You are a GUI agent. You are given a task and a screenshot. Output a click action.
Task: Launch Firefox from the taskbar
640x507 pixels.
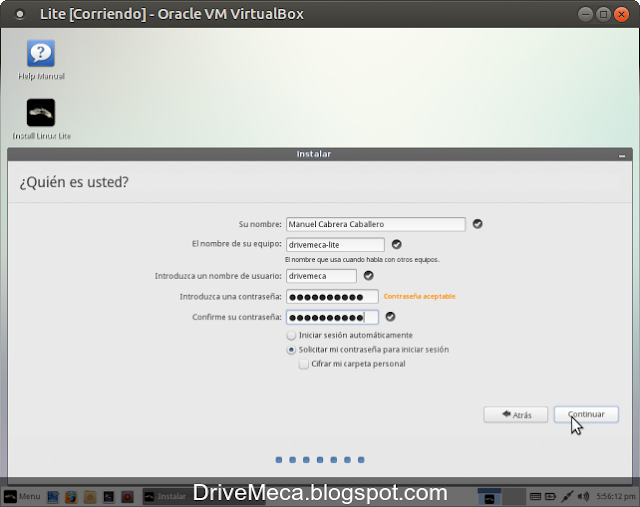point(71,497)
